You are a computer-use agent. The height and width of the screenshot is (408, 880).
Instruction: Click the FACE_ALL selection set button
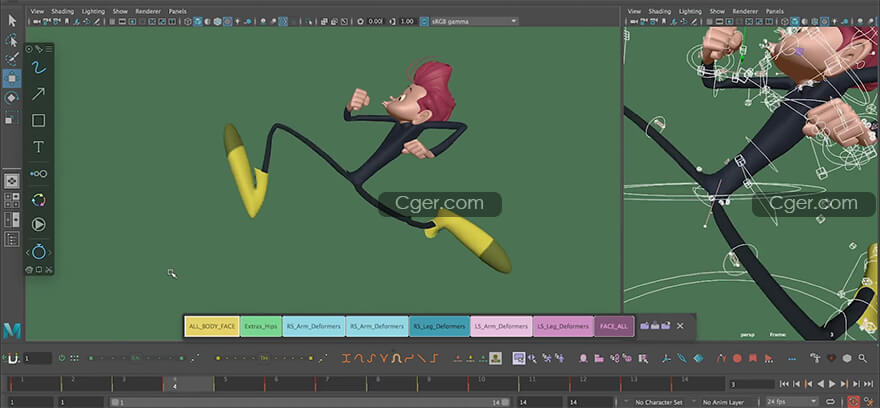pos(614,326)
